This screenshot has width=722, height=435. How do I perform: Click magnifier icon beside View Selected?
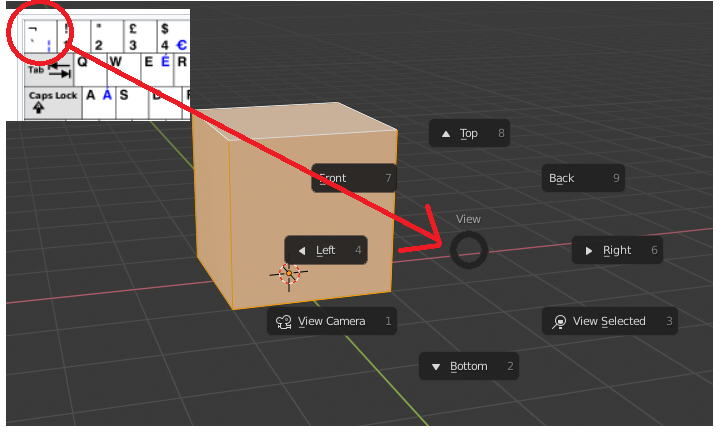[x=559, y=322]
